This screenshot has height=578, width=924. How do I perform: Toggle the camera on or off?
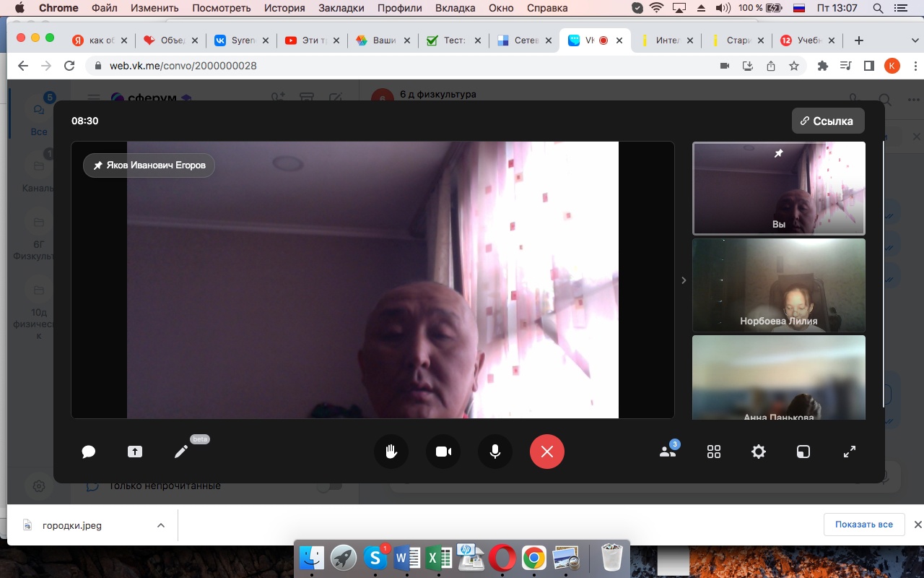tap(443, 452)
